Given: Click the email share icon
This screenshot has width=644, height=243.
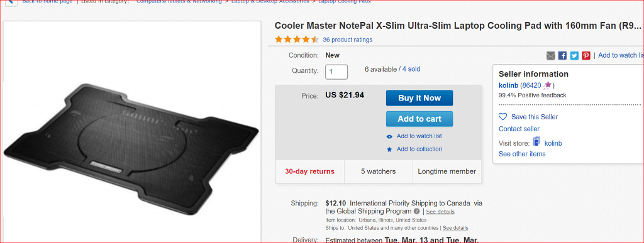Looking at the screenshot, I should tap(550, 56).
